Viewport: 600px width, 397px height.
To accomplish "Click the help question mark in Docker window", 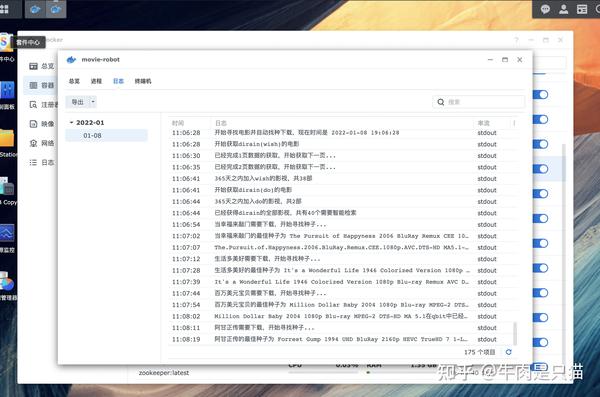I will point(516,40).
